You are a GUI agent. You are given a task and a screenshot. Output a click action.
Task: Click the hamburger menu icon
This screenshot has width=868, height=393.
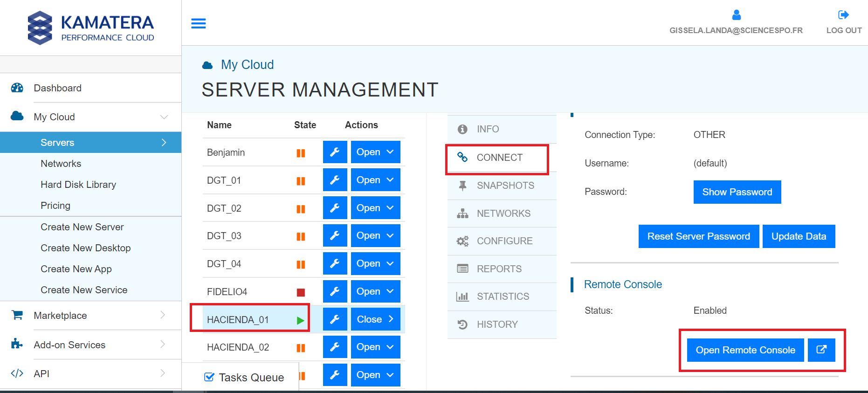click(199, 23)
